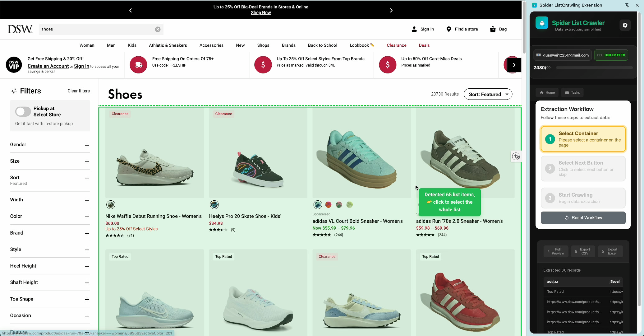Click adidas VL Court Bold Sneaker image
Screen dimensions: 644x336
click(x=362, y=153)
